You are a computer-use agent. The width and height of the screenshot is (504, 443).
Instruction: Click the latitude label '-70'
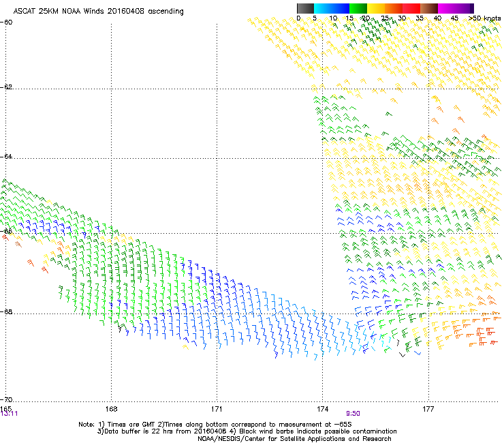(6, 399)
